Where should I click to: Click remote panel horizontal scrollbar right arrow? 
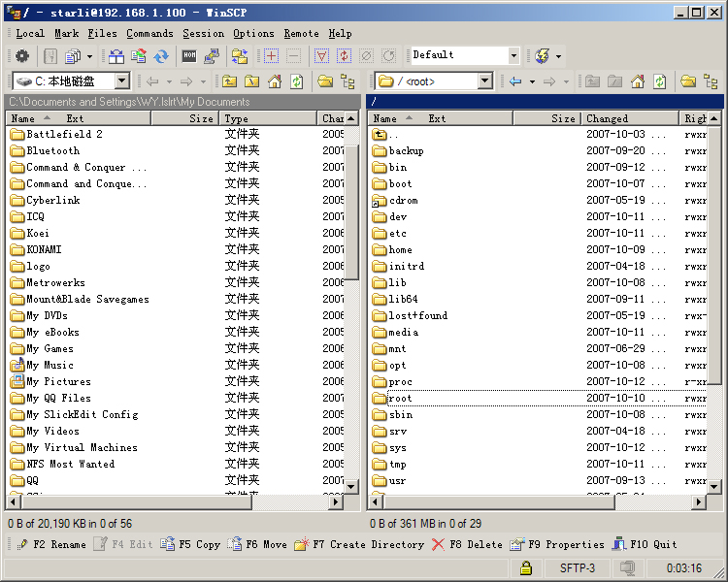point(699,501)
